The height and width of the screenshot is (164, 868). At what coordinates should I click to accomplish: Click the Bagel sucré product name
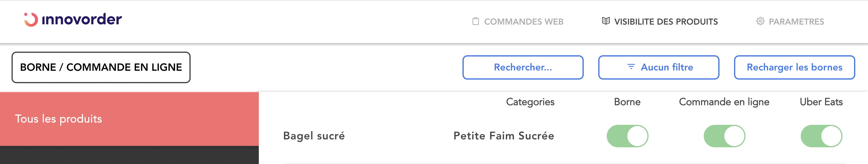(314, 136)
